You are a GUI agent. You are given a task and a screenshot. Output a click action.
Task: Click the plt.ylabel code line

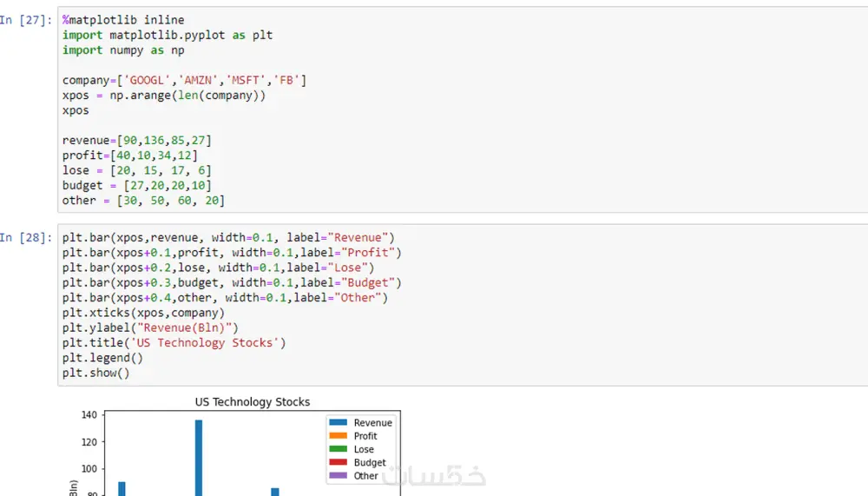150,327
